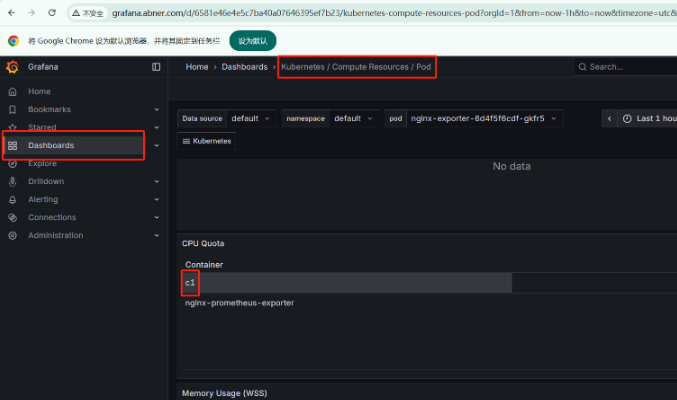Expand the Administration section chevron
The image size is (677, 400).
157,235
